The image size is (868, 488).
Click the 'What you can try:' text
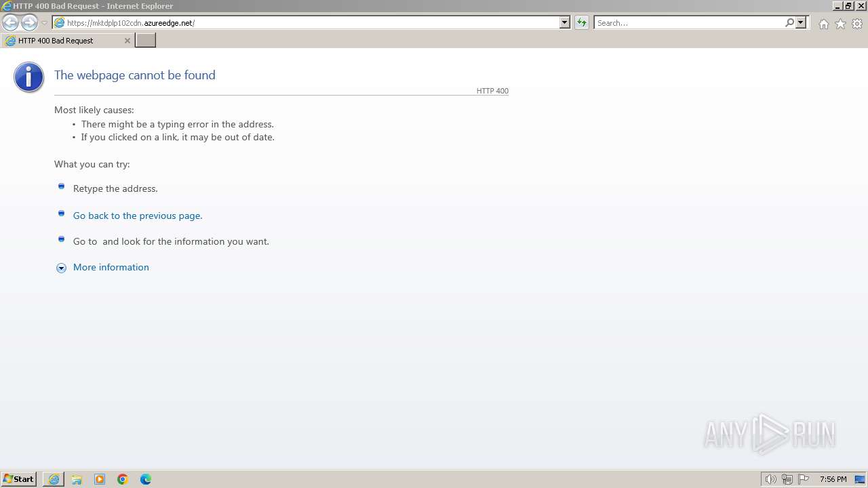[x=92, y=164]
